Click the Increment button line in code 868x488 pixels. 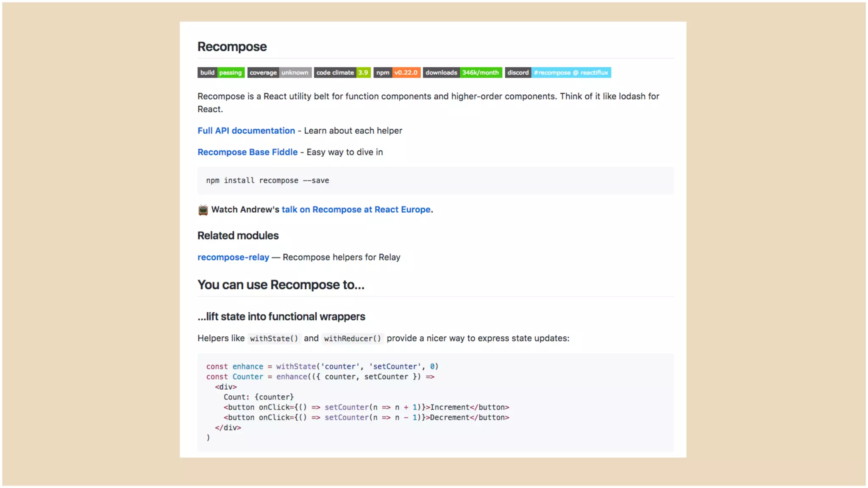click(x=366, y=407)
